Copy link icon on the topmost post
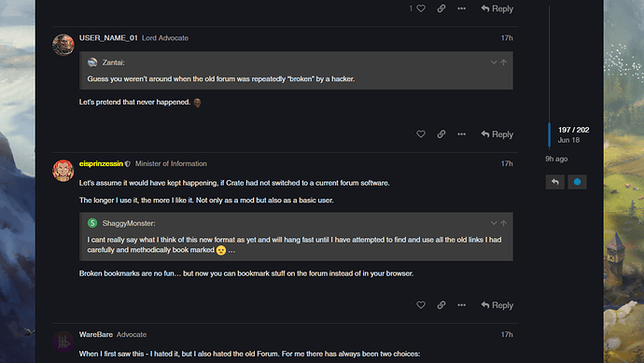Screen dimensions: 644x363 (441, 8)
